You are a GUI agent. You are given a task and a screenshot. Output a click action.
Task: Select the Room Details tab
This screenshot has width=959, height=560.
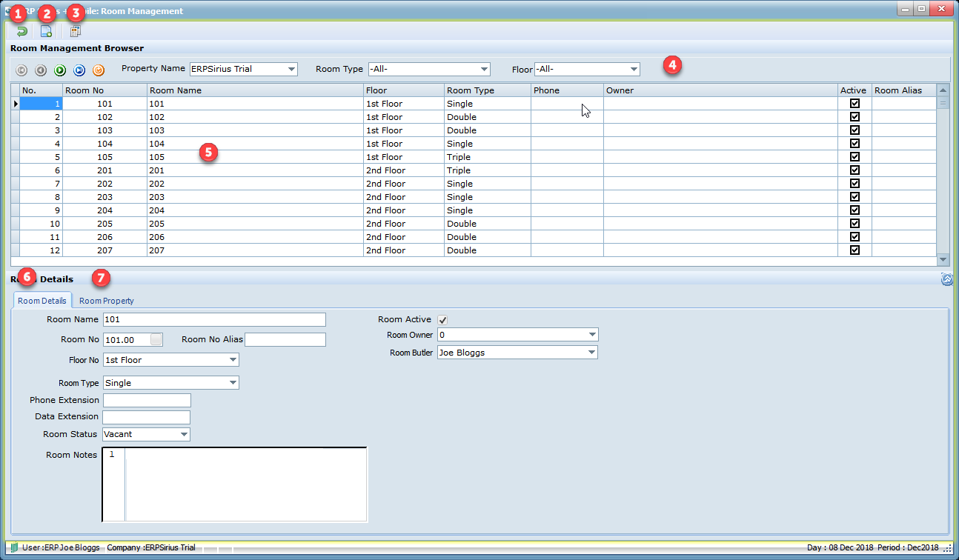[42, 301]
